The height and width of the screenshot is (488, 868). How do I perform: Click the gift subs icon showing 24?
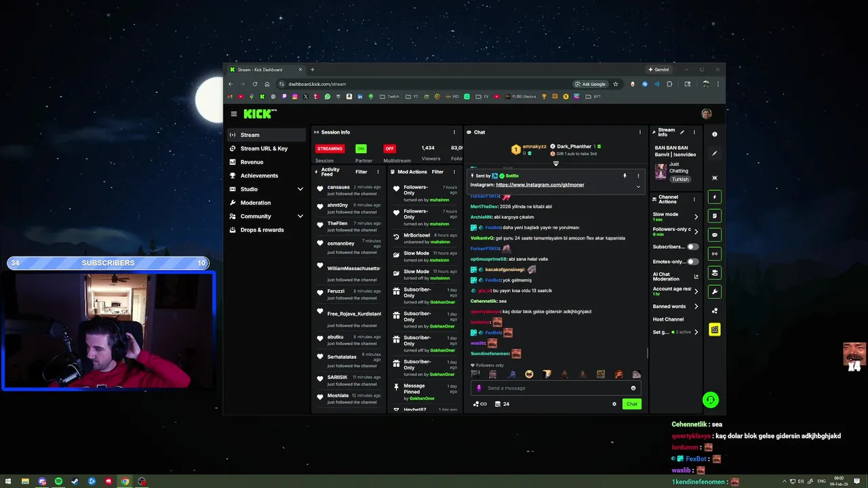(x=502, y=404)
